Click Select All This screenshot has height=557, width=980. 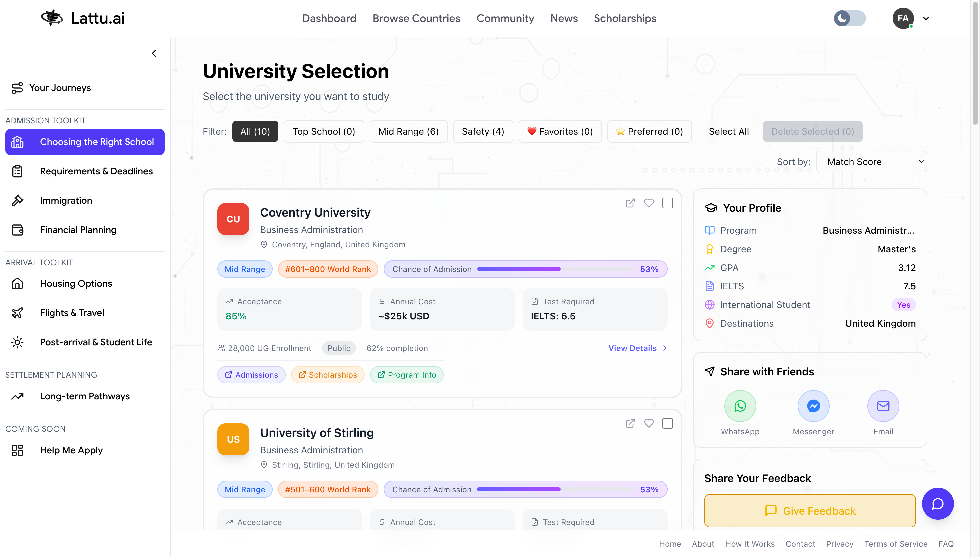coord(729,131)
